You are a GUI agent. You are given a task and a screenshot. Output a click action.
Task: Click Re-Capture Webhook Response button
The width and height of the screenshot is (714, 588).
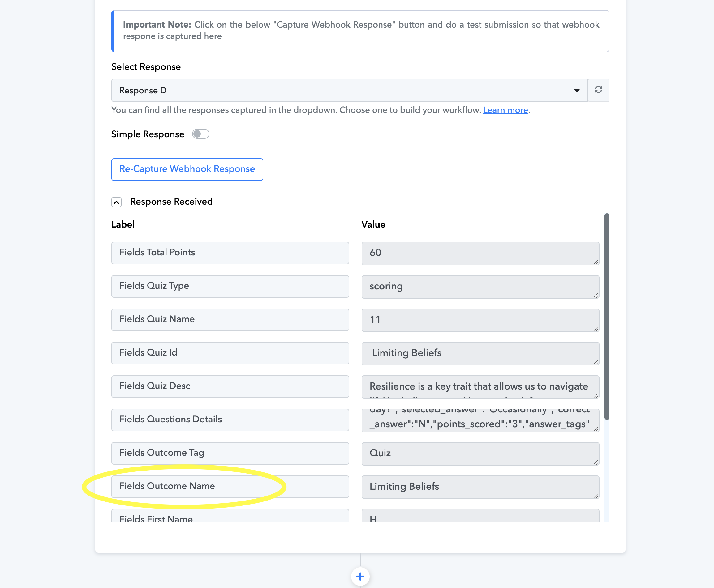(x=187, y=169)
